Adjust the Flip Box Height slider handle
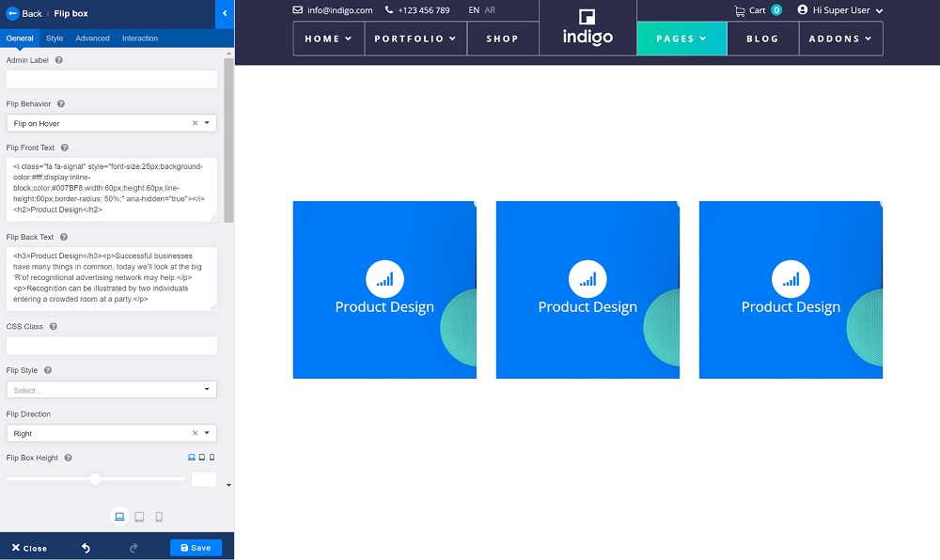940x560 pixels. [95, 479]
